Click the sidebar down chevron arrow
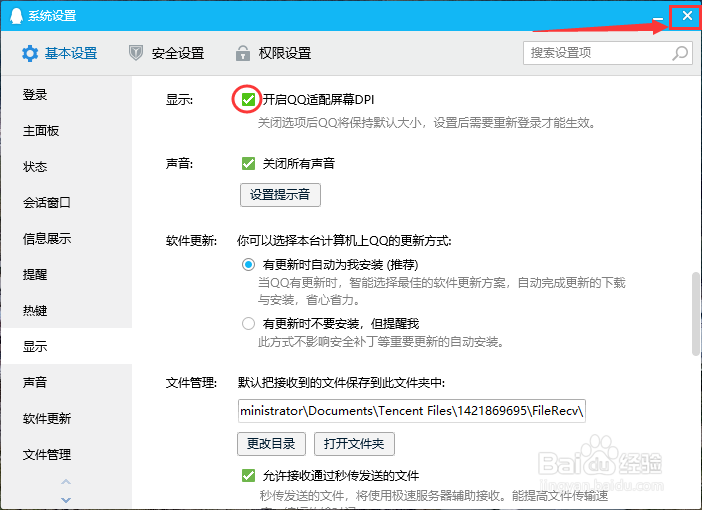This screenshot has width=702, height=510. 66,500
